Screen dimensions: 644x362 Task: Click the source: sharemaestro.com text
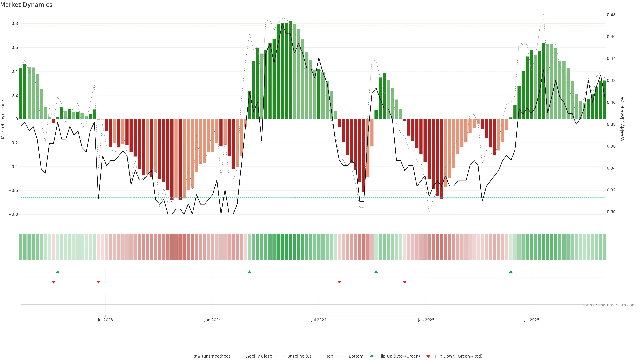tap(609, 305)
